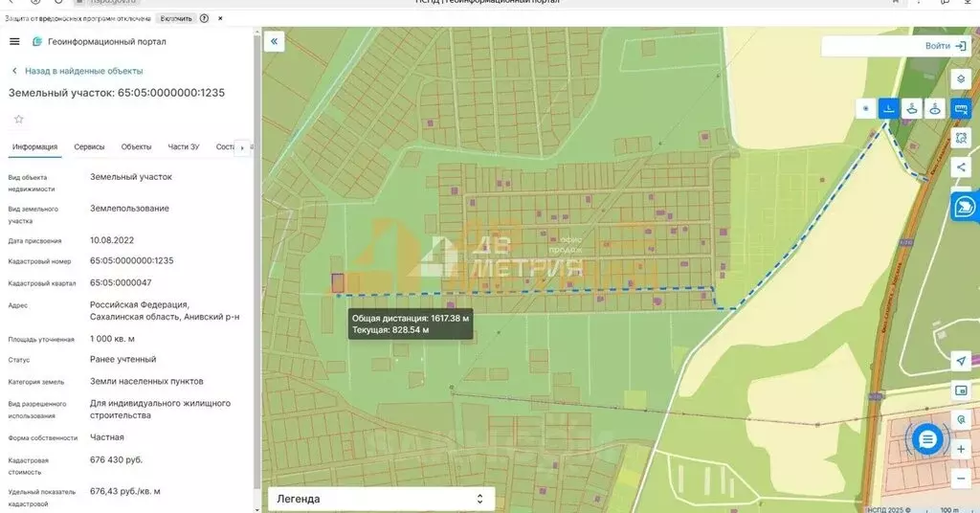The height and width of the screenshot is (513, 980).
Task: Select the point marker measurement tool
Action: point(865,109)
